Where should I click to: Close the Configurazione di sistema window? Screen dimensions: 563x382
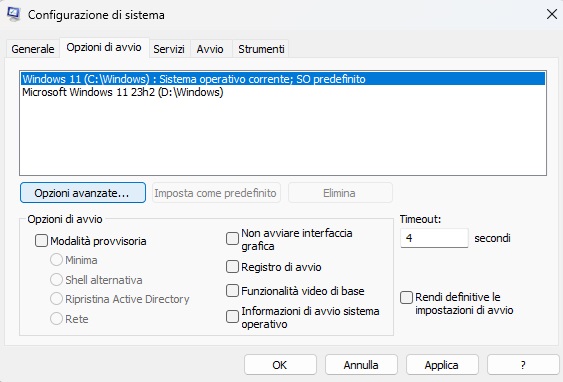[552, 14]
